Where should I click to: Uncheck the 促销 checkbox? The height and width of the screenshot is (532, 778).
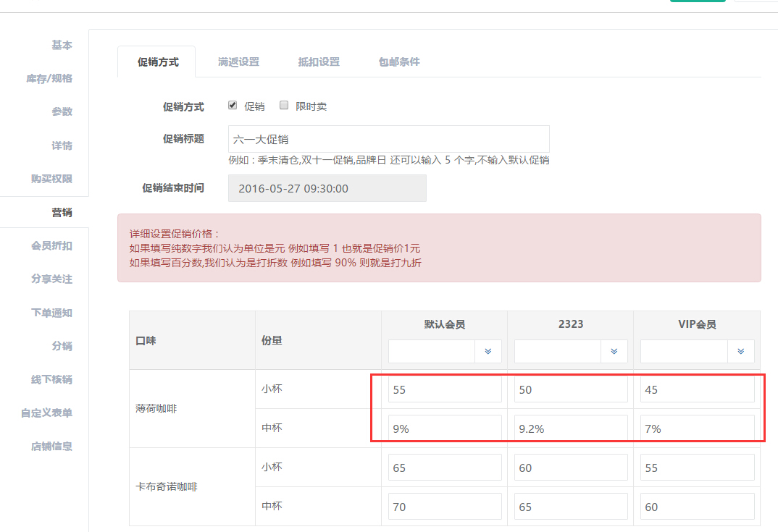(233, 105)
